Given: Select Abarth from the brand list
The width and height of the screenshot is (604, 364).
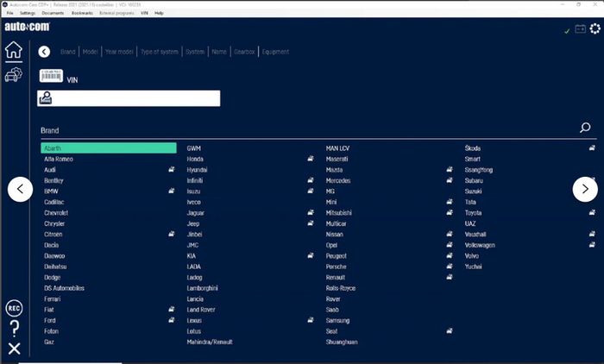Looking at the screenshot, I should [109, 147].
